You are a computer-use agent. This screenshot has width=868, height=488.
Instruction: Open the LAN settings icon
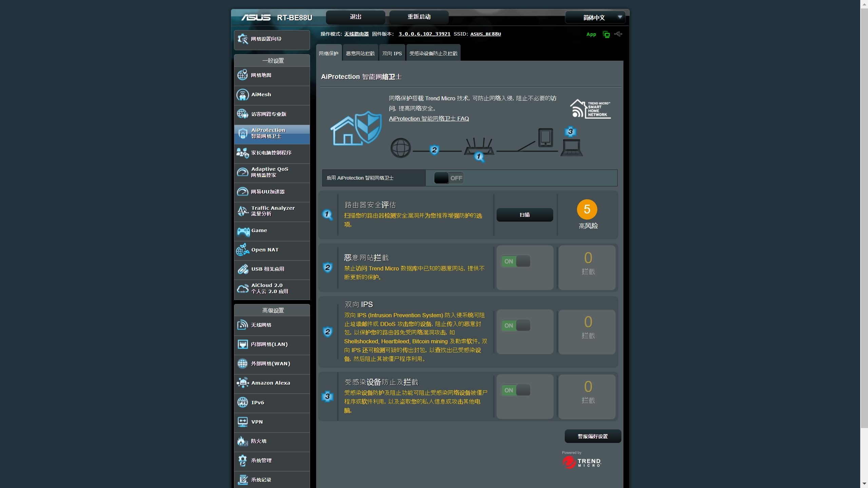243,344
